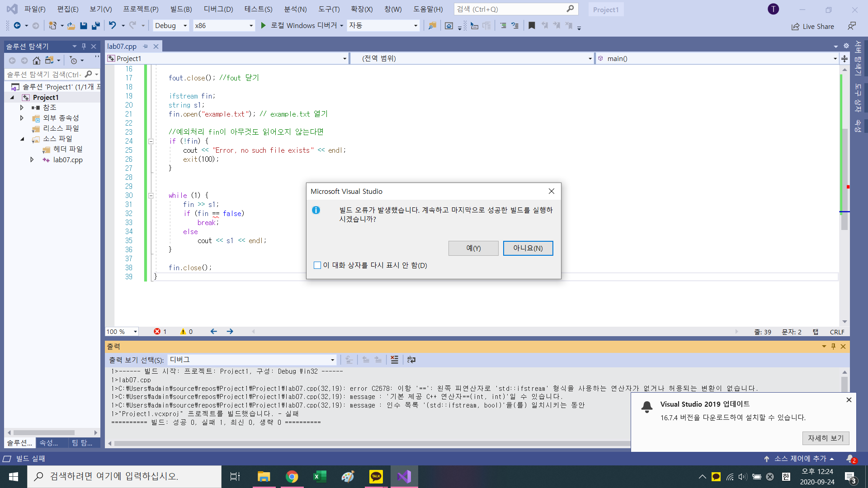Toggle word wrap in output panel
Screen dimensions: 868x488
[411, 360]
